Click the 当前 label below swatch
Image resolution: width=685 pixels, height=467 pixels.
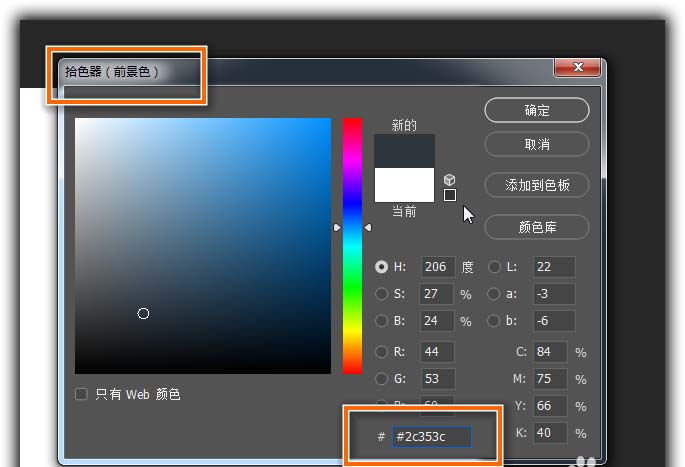coord(404,211)
